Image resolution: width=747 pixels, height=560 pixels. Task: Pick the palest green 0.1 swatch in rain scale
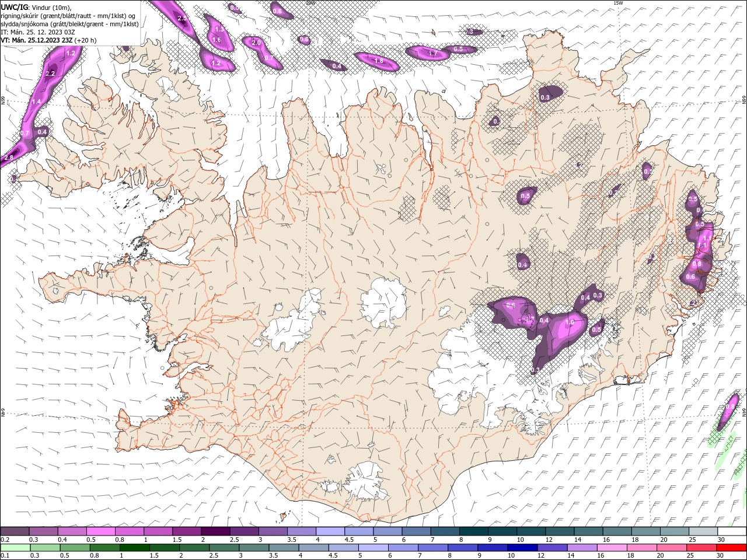coord(15,548)
